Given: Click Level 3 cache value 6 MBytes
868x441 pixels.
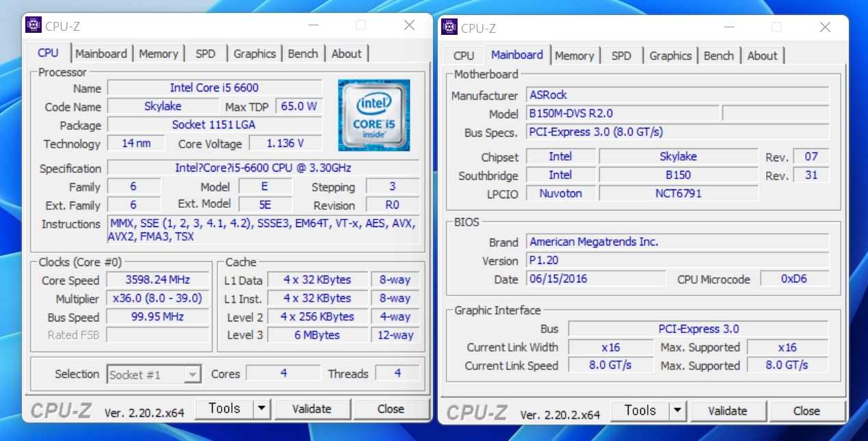Looking at the screenshot, I should tap(317, 335).
